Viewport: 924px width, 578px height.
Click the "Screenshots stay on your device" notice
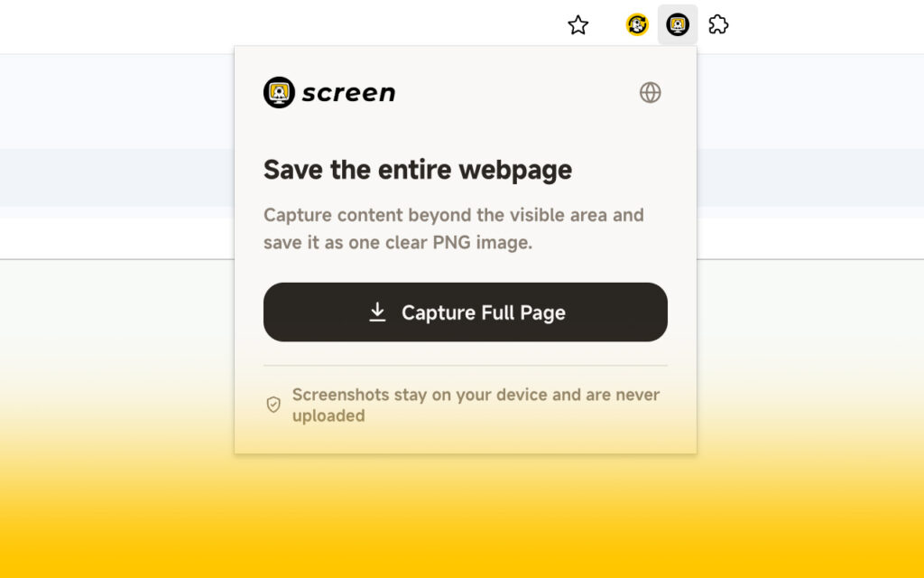476,406
